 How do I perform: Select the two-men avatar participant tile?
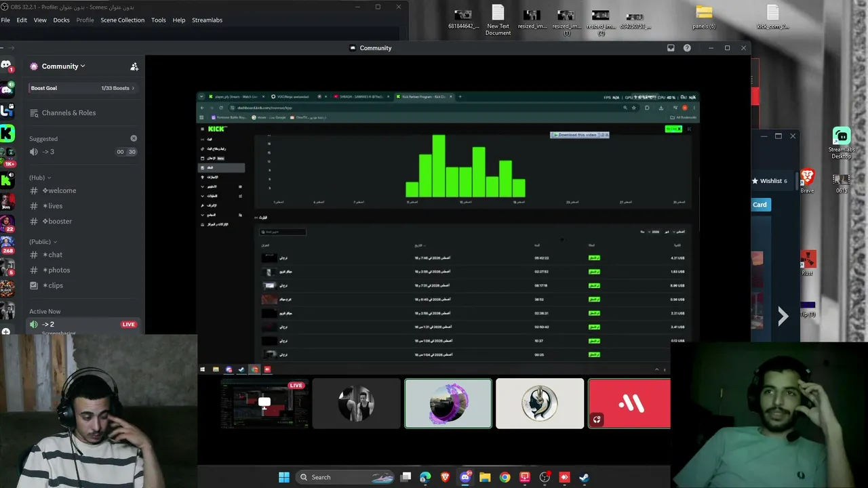point(357,403)
